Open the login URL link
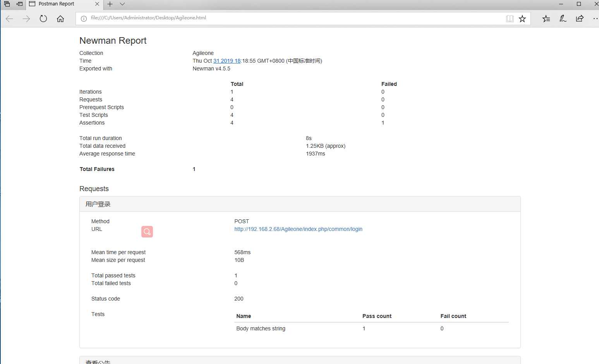The height and width of the screenshot is (364, 599). click(298, 229)
